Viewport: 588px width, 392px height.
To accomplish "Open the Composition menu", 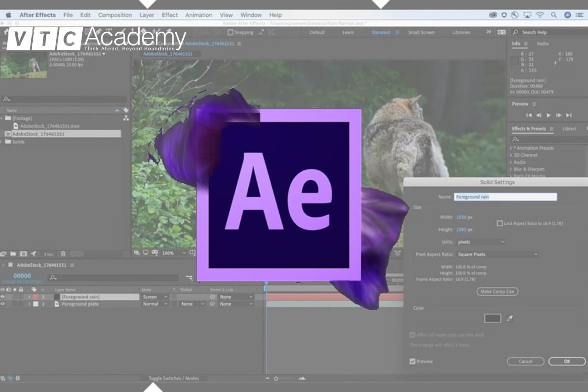I will (x=115, y=15).
